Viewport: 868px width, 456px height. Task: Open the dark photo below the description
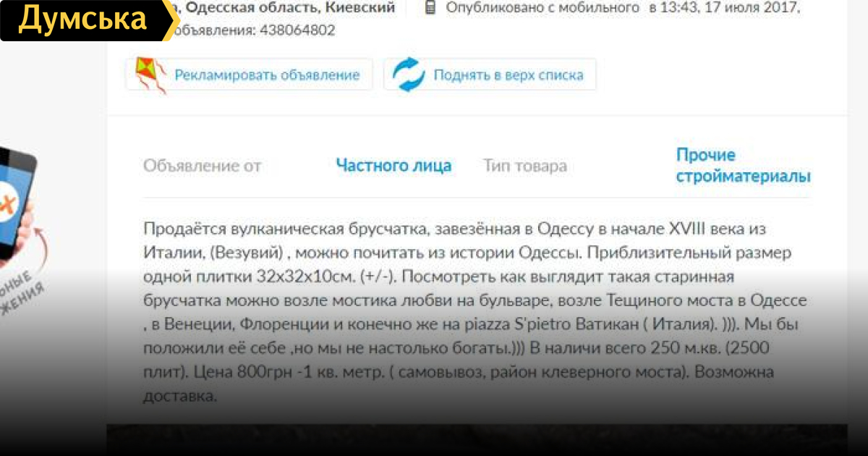477,439
